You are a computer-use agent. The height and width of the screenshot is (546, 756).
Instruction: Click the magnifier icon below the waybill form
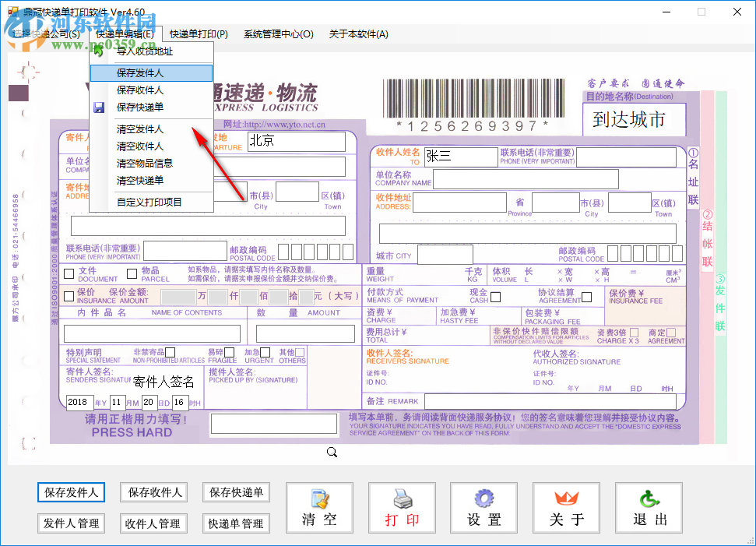[x=332, y=452]
